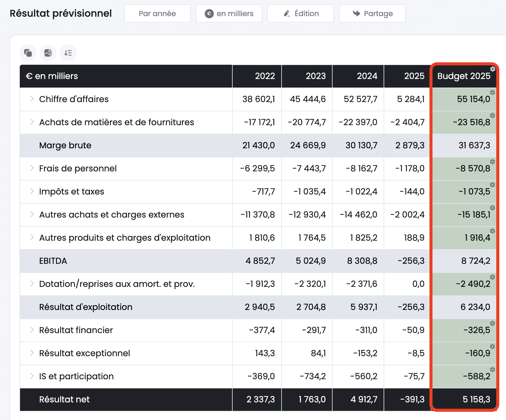Open gear on Chiffre d'affaires budget cell
The image size is (506, 420).
[x=493, y=92]
